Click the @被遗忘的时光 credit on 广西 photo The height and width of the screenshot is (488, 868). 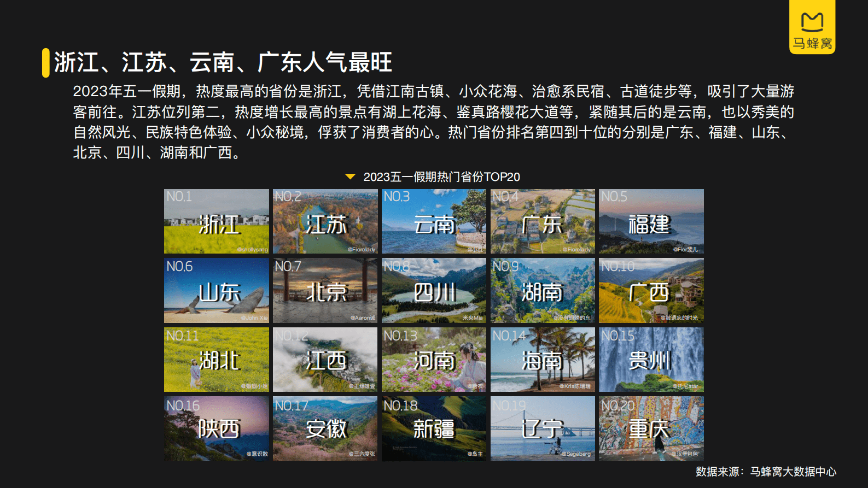click(679, 318)
